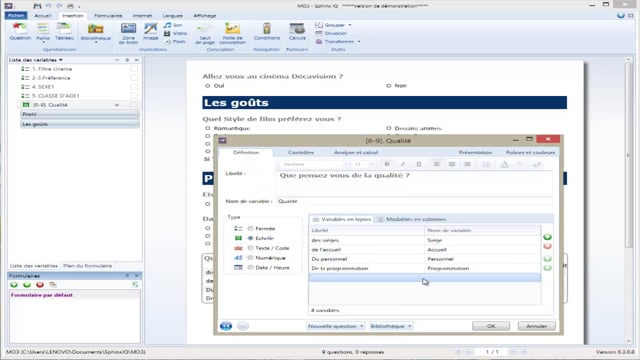Align the Libellé text right
Viewport: 640px width, 360px height.
[467, 164]
